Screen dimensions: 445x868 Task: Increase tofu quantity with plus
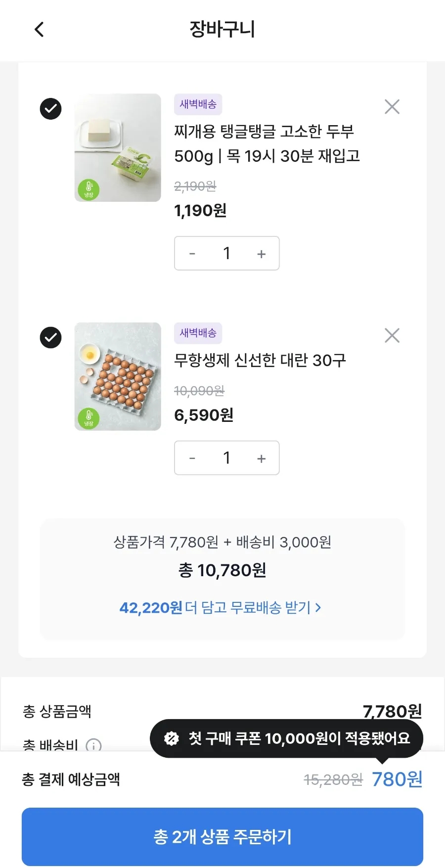[262, 254]
